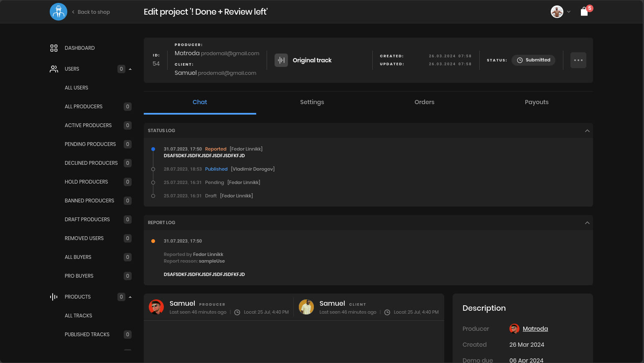Image resolution: width=644 pixels, height=363 pixels.
Task: Collapse the Status Log section
Action: click(587, 131)
